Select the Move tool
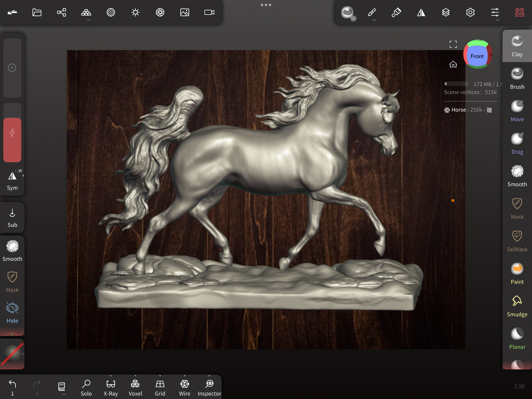Image resolution: width=532 pixels, height=399 pixels. tap(517, 111)
